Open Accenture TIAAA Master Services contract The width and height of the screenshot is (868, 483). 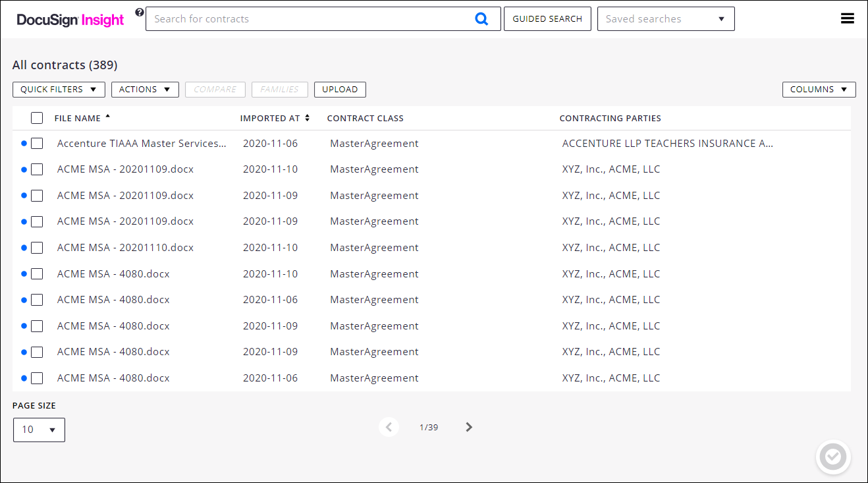142,143
